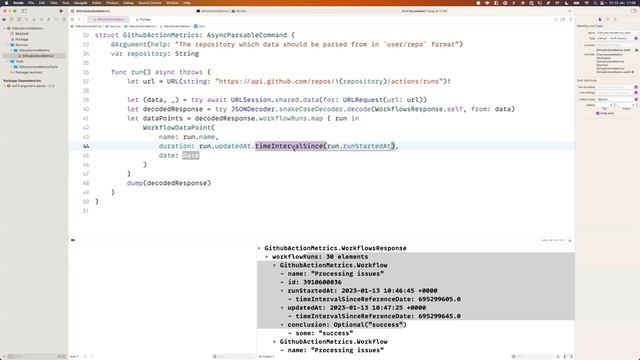Open the Editor menu

pos(96,2)
